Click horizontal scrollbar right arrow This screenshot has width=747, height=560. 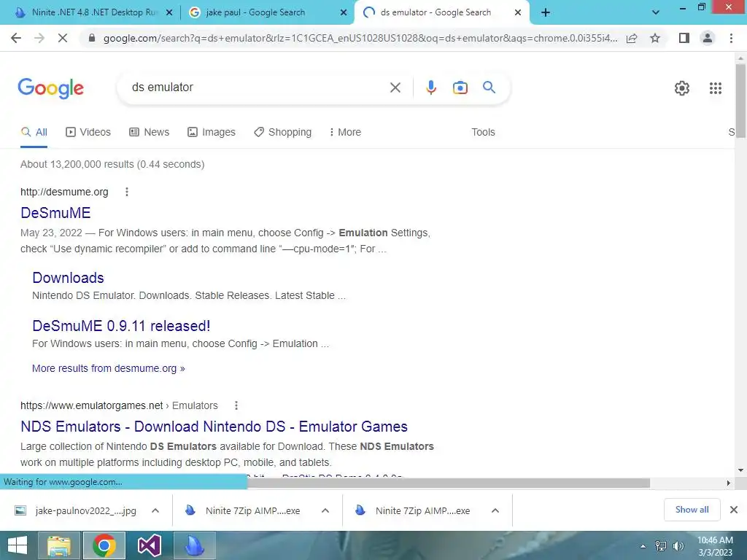(728, 483)
